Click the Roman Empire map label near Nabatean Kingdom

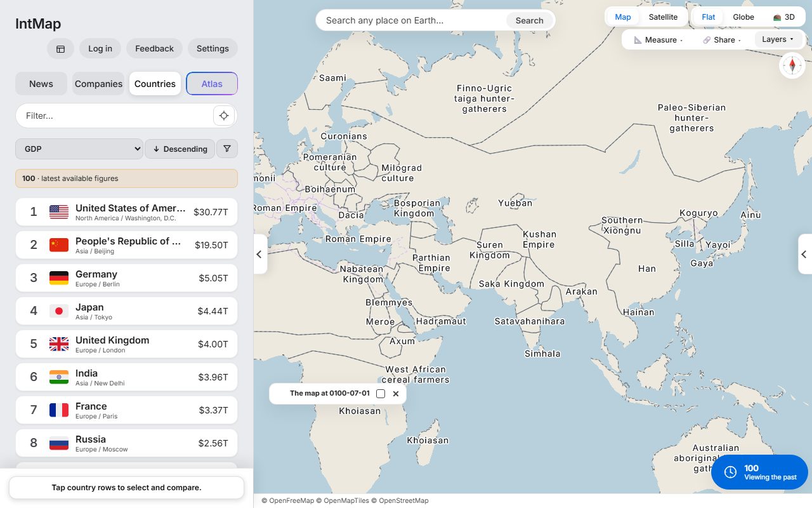pos(358,239)
